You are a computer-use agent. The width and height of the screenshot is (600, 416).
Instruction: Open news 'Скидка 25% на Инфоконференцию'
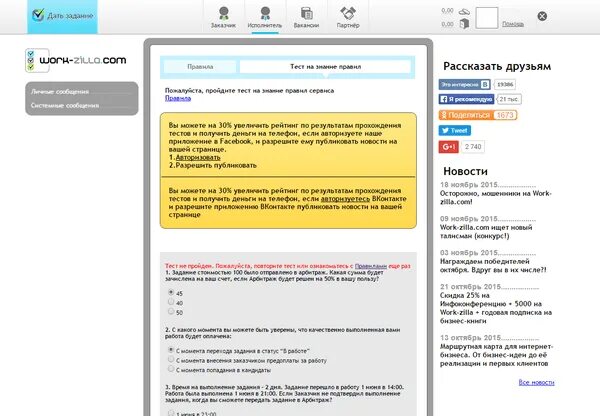tap(496, 308)
